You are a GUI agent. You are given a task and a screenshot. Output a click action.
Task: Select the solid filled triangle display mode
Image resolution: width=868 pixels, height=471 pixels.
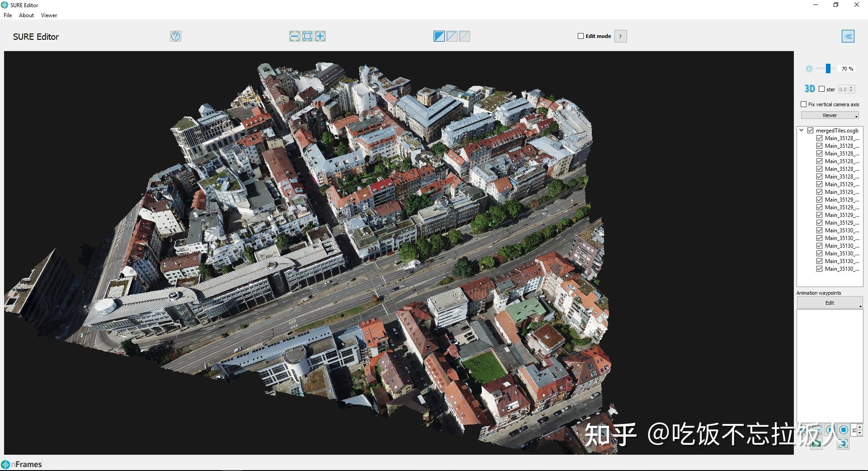point(439,36)
